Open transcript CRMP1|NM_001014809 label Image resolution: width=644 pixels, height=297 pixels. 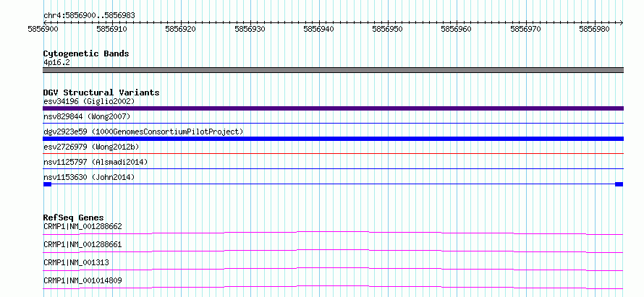click(82, 281)
